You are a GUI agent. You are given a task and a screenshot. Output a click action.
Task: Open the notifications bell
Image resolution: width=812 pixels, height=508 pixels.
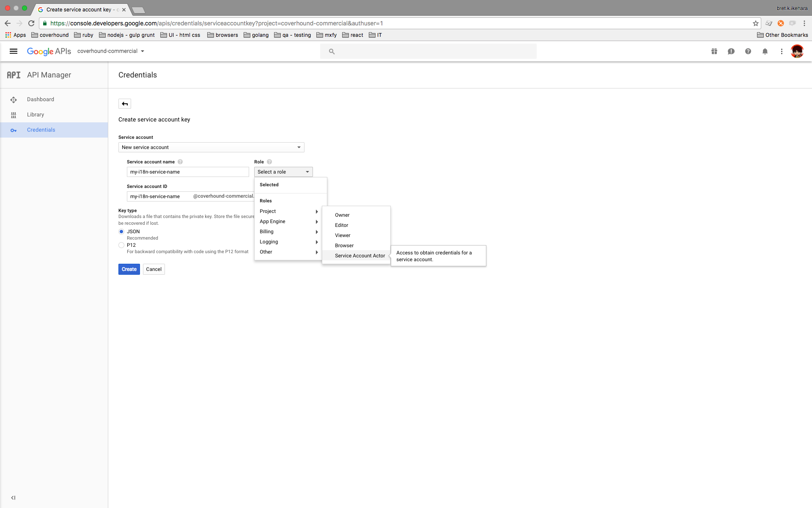click(765, 51)
